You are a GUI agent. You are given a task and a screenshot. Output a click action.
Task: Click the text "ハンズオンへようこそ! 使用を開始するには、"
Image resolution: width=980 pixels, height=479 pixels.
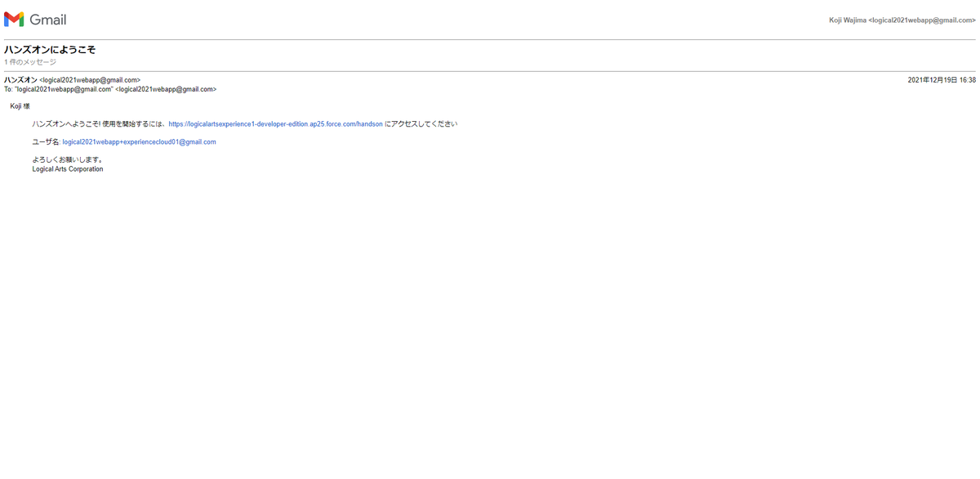(x=99, y=124)
